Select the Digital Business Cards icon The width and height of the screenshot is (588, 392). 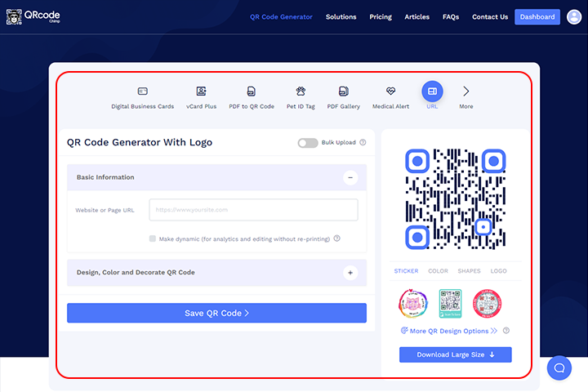point(142,91)
